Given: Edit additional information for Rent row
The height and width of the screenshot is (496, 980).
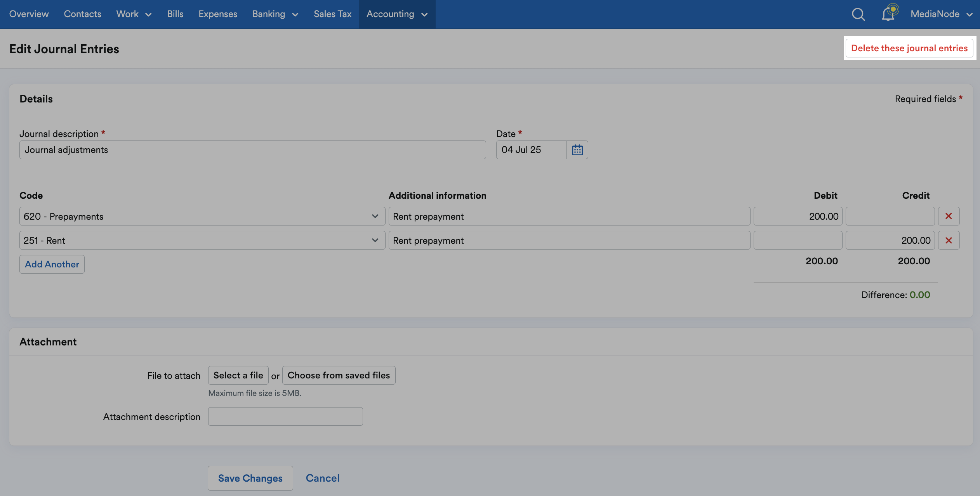Looking at the screenshot, I should click(x=569, y=240).
